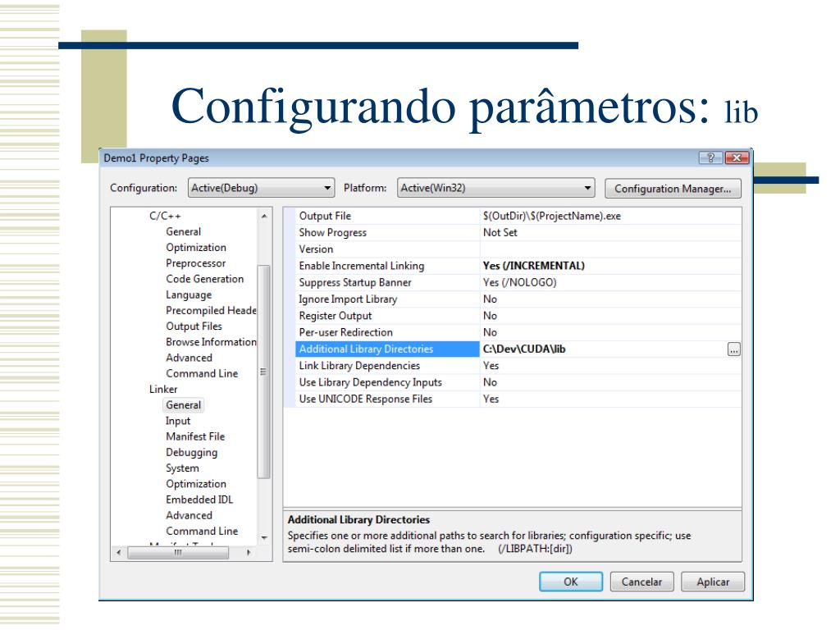Open the Configuration dropdown
Viewport: 840px width, 630px height.
click(262, 188)
